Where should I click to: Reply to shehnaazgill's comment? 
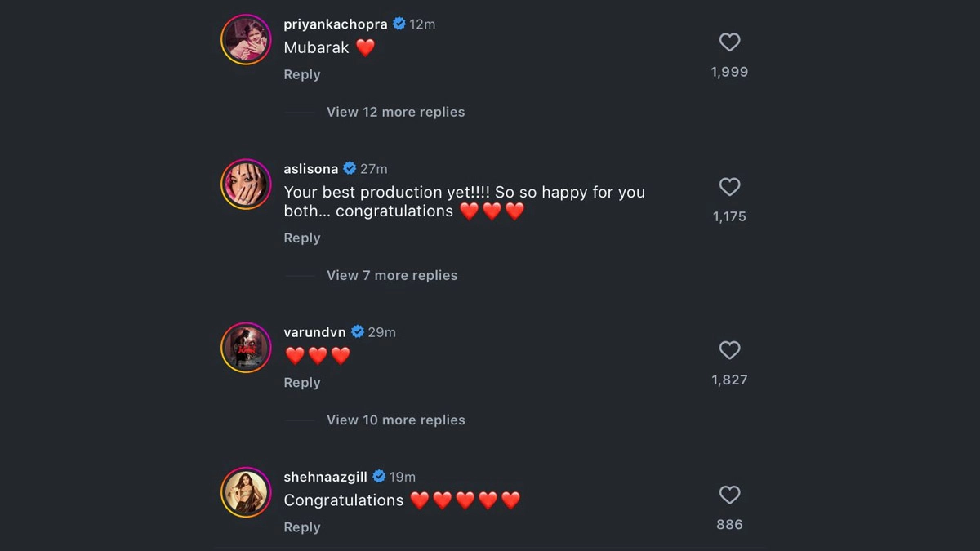301,527
